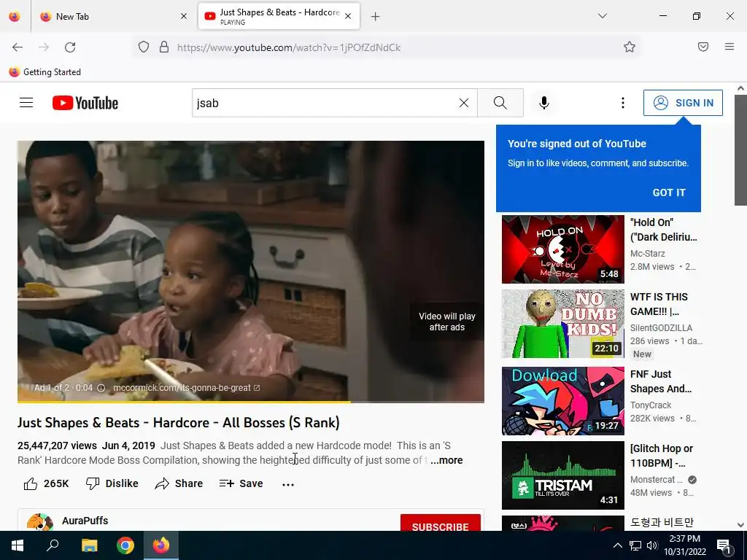Open the Share dialog
The width and height of the screenshot is (747, 560).
click(x=179, y=483)
